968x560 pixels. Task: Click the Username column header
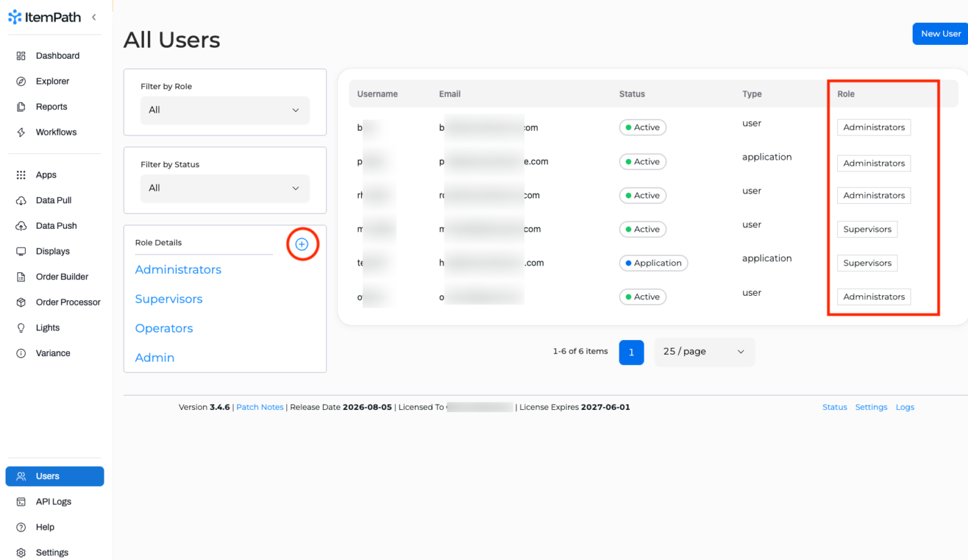[x=378, y=94]
